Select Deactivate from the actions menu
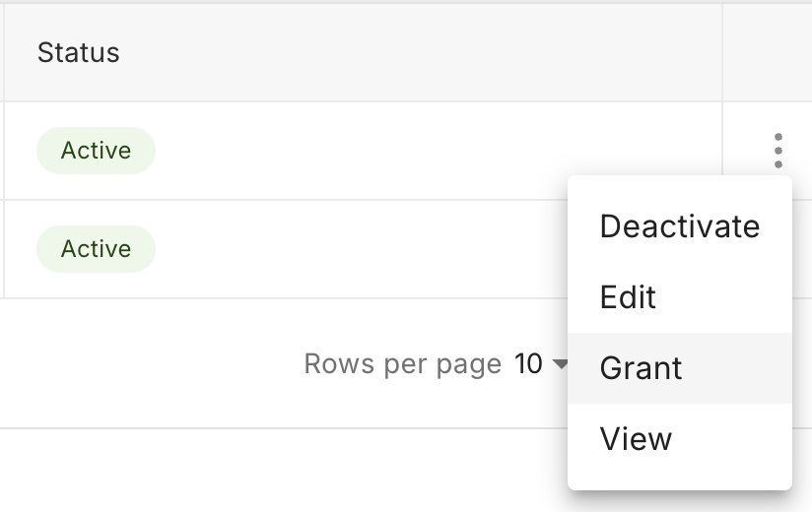 (x=679, y=226)
